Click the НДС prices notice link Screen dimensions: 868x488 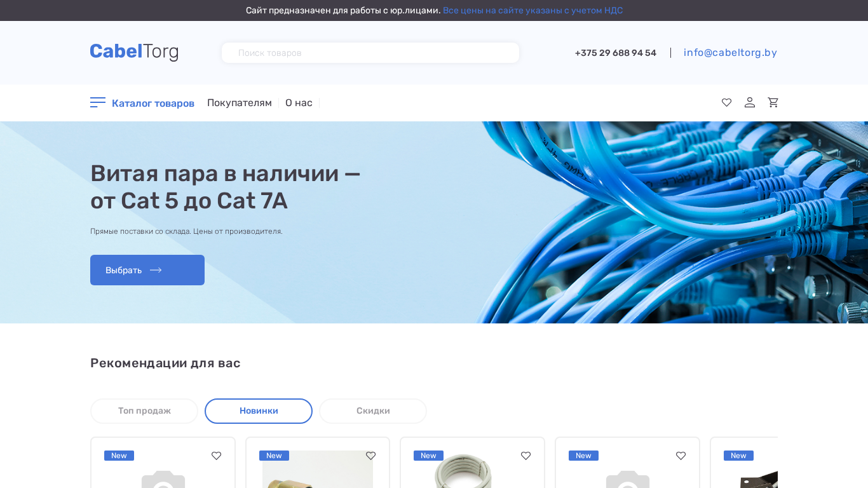tap(532, 10)
